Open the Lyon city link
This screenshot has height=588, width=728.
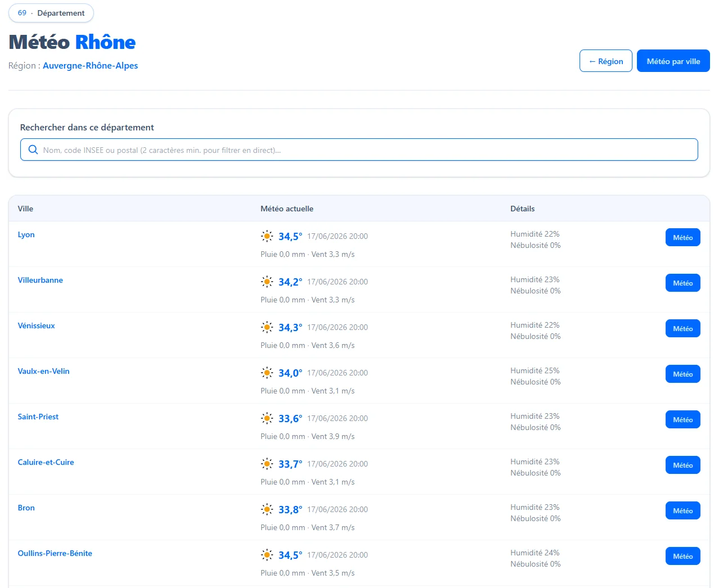pyautogui.click(x=26, y=234)
